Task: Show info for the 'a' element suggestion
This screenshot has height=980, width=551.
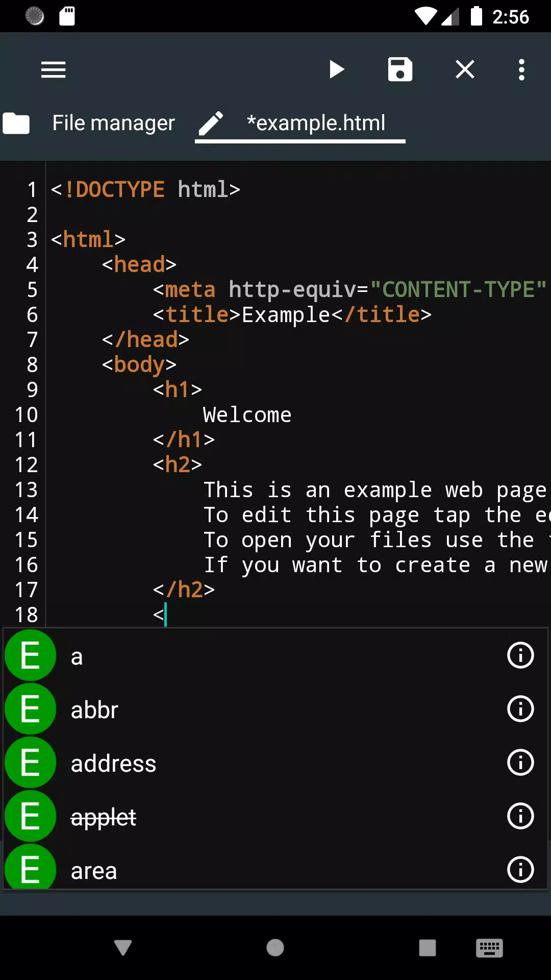Action: (520, 655)
